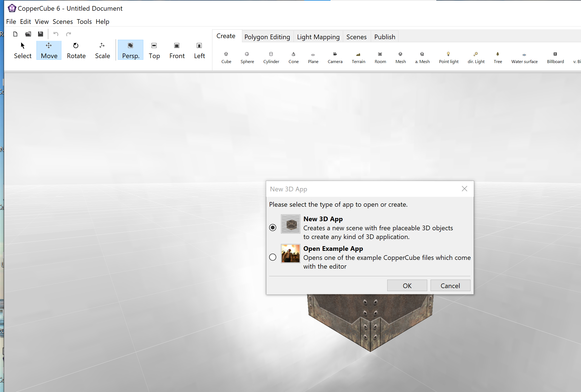
Task: Insert an animated Mesh (a. Mesh)
Action: 422,58
